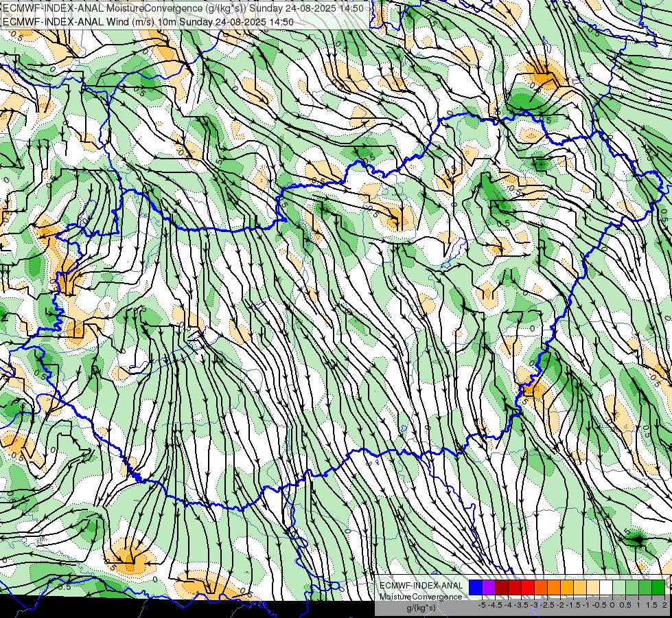This screenshot has width=672, height=618.
Task: Click the -2 legend tick label
Action: [x=560, y=605]
